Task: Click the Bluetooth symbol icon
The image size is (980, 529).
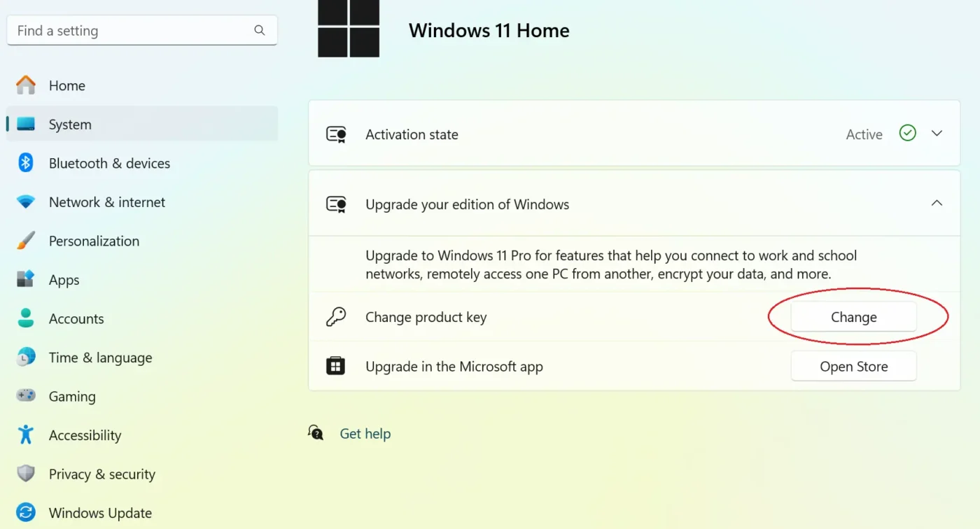Action: coord(26,163)
